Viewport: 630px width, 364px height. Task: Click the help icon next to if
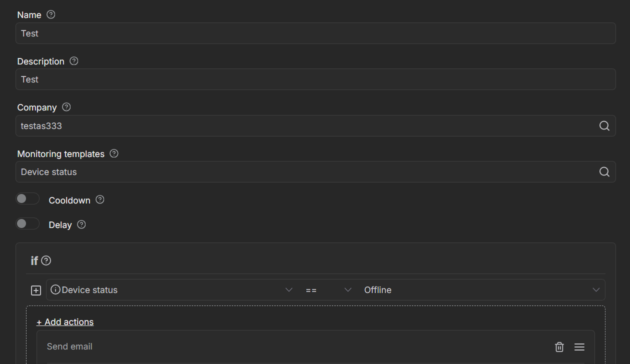(x=46, y=260)
